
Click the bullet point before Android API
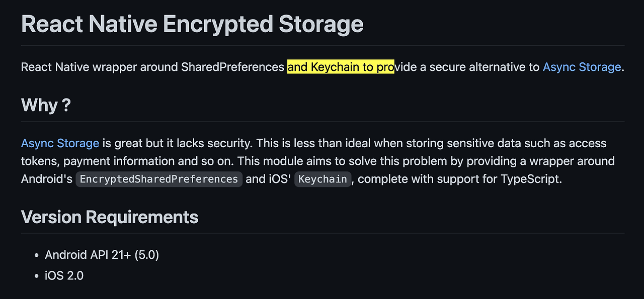pyautogui.click(x=36, y=255)
